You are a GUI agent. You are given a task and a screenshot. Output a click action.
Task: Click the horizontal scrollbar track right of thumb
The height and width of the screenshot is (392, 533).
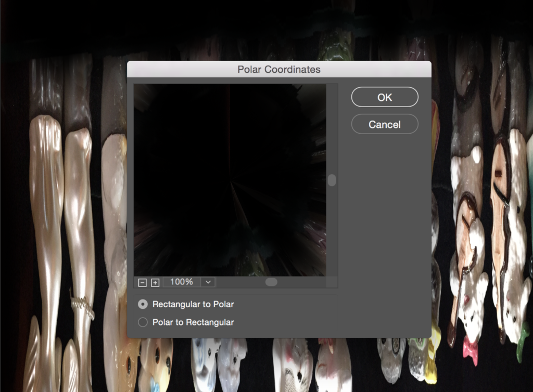302,282
